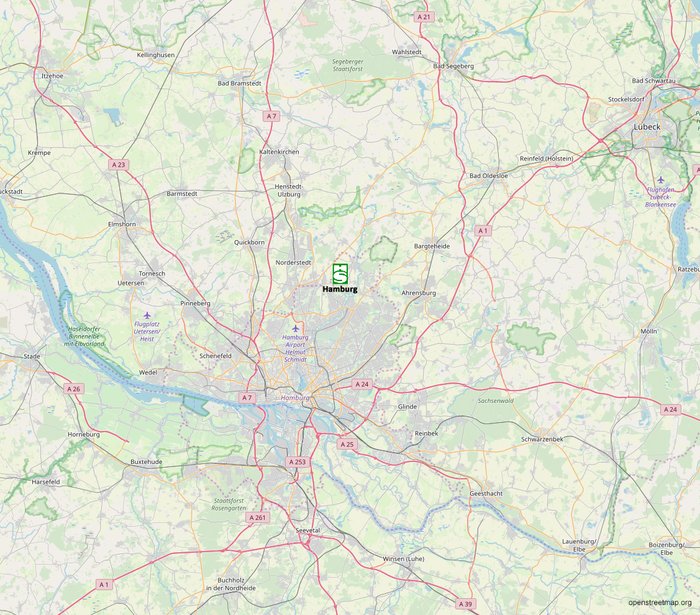This screenshot has width=700, height=615.
Task: Select the A 23 motorway shield
Action: coord(118,164)
